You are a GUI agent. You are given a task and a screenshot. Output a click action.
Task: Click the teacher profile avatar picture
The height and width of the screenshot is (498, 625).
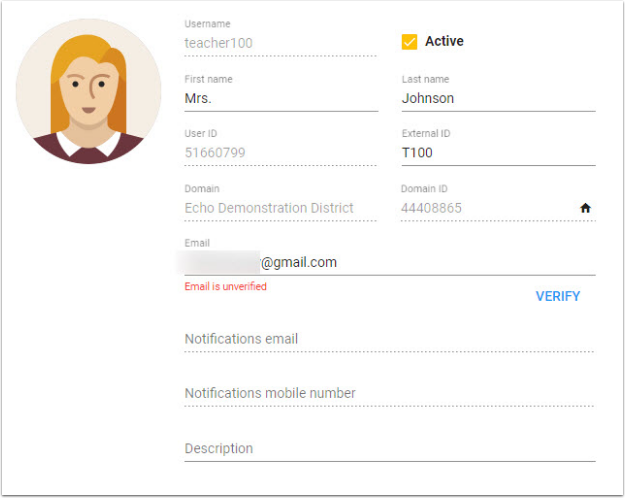(x=88, y=91)
